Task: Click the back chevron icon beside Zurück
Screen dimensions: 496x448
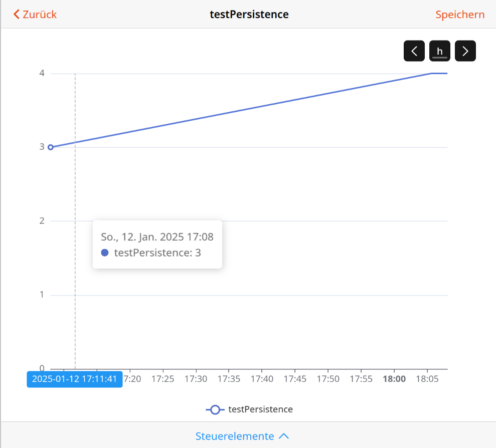Action: (17, 15)
